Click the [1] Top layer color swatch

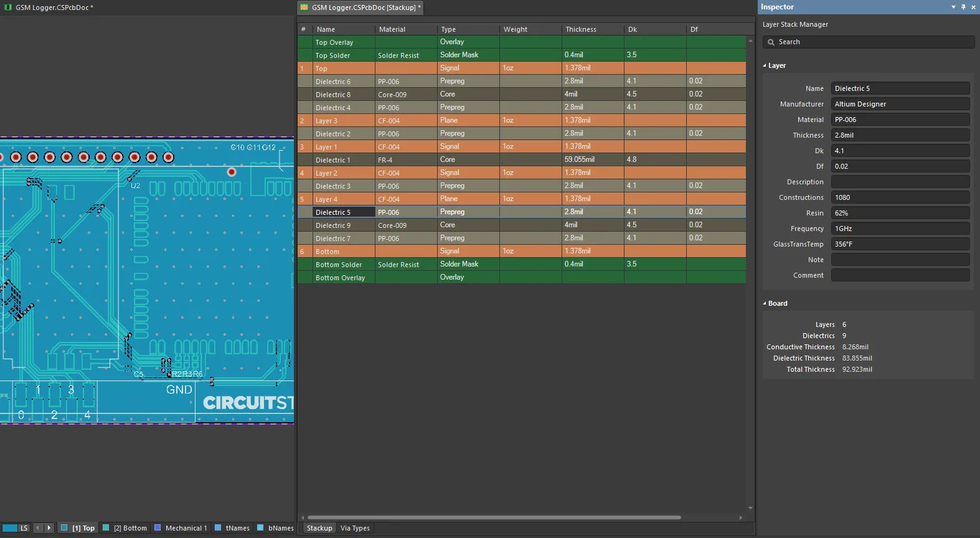coord(64,527)
